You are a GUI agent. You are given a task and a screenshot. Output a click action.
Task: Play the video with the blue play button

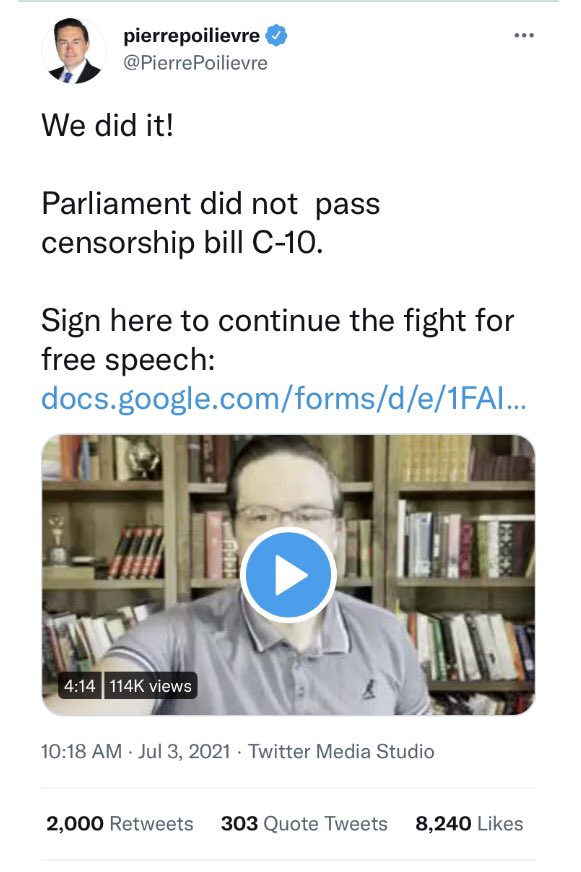pyautogui.click(x=288, y=574)
